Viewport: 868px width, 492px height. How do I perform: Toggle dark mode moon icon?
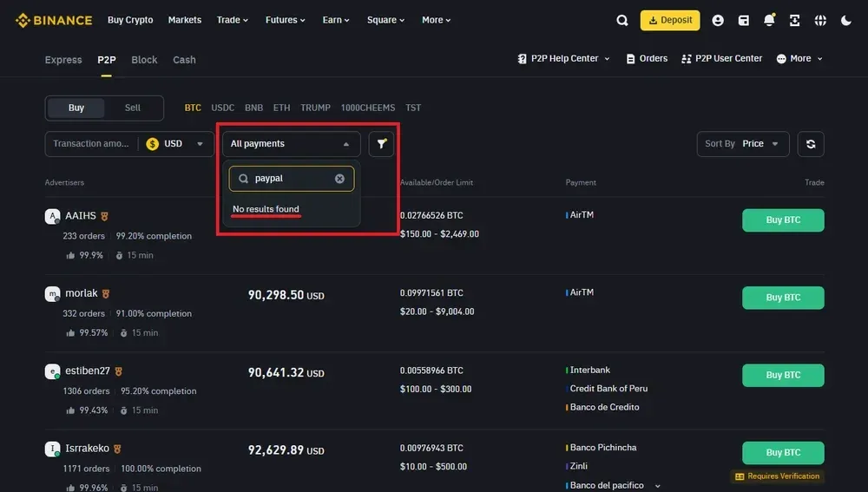click(x=845, y=21)
